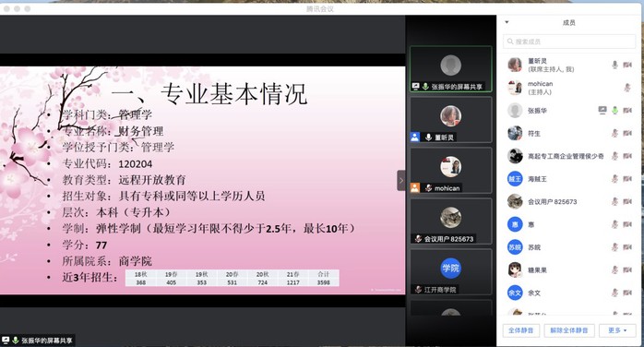Click camera icon for 会议用户 825673 in list
This screenshot has width=644, height=347.
coord(627,201)
